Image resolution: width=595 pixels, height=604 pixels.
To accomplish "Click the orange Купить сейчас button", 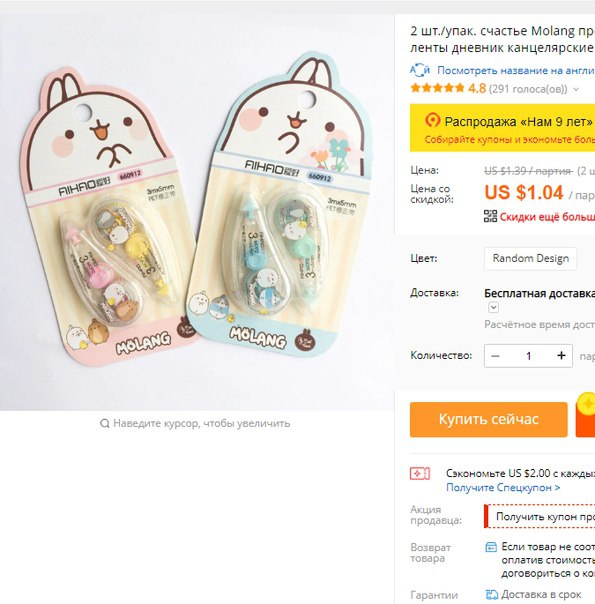I will point(489,419).
